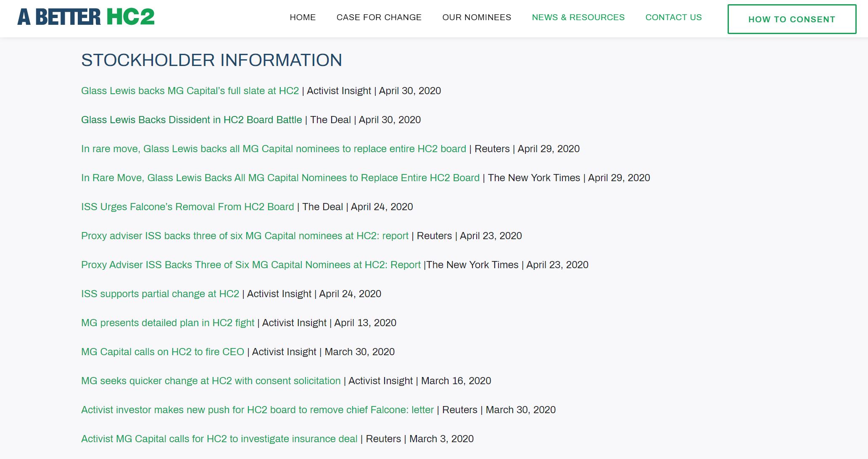Open 'Activist MG Capital calls for HC2 to investigate' link
The image size is (868, 459).
click(219, 439)
